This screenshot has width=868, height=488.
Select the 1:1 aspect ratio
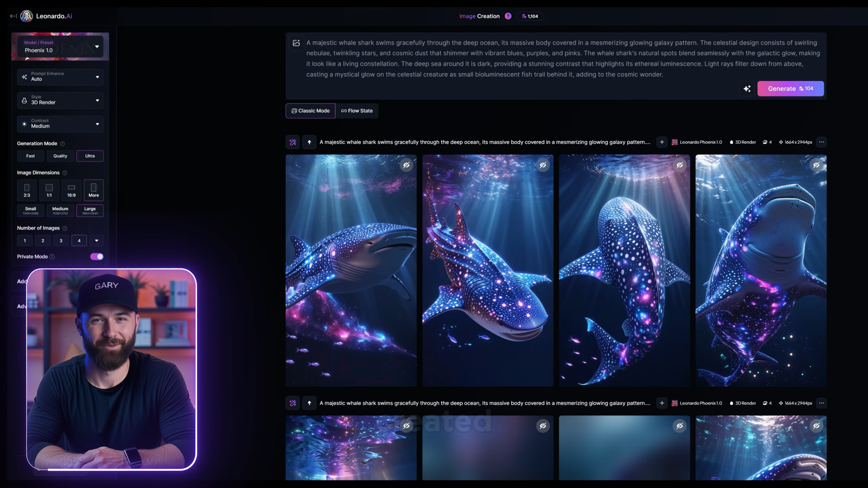click(x=49, y=190)
